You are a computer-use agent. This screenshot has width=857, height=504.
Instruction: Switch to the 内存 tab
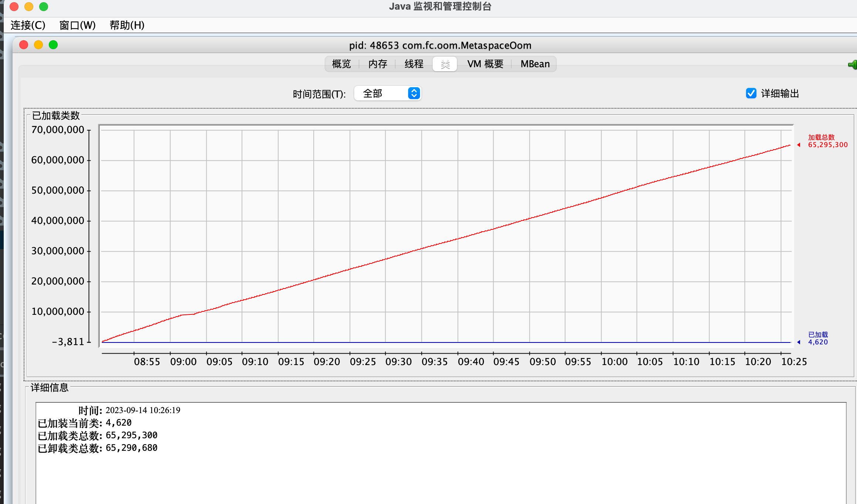377,64
